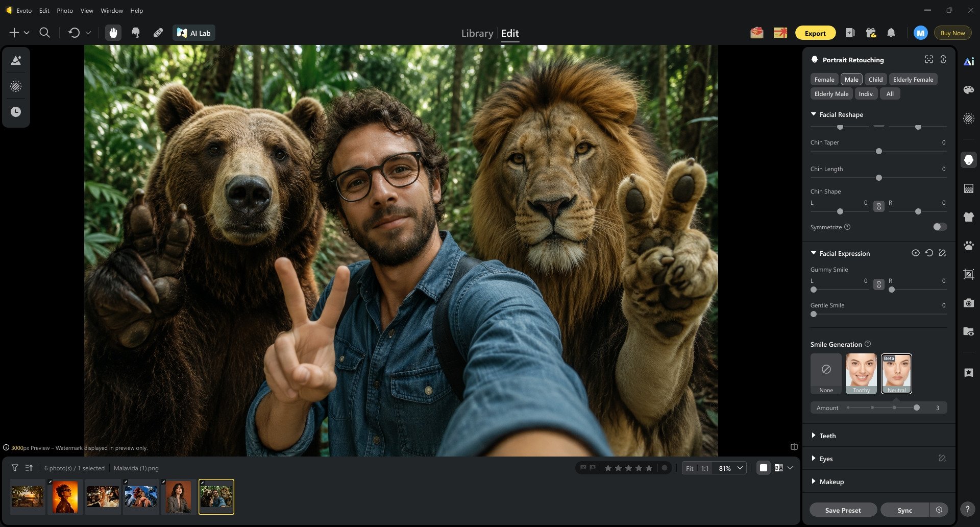The image size is (980, 527).
Task: Click the filter funnel icon in filmstrip bar
Action: (x=15, y=468)
